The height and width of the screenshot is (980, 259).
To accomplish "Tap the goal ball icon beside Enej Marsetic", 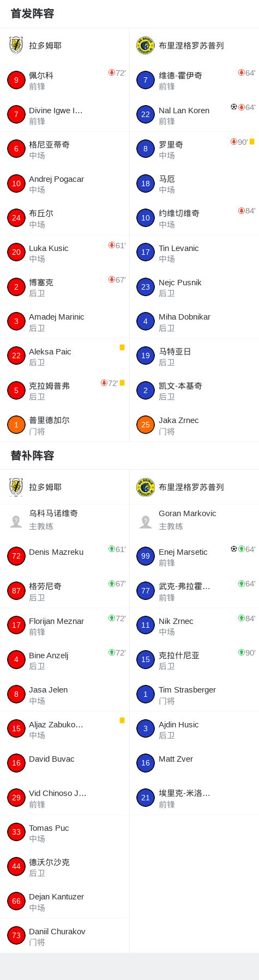I will pyautogui.click(x=234, y=549).
